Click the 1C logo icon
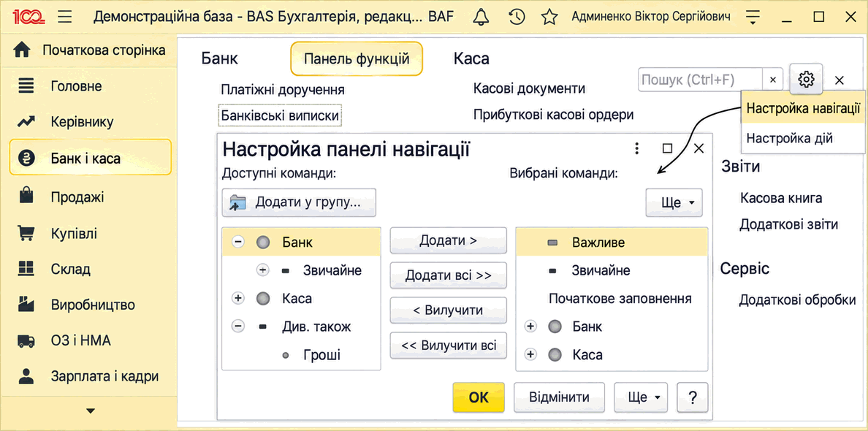The image size is (868, 431). click(x=28, y=17)
